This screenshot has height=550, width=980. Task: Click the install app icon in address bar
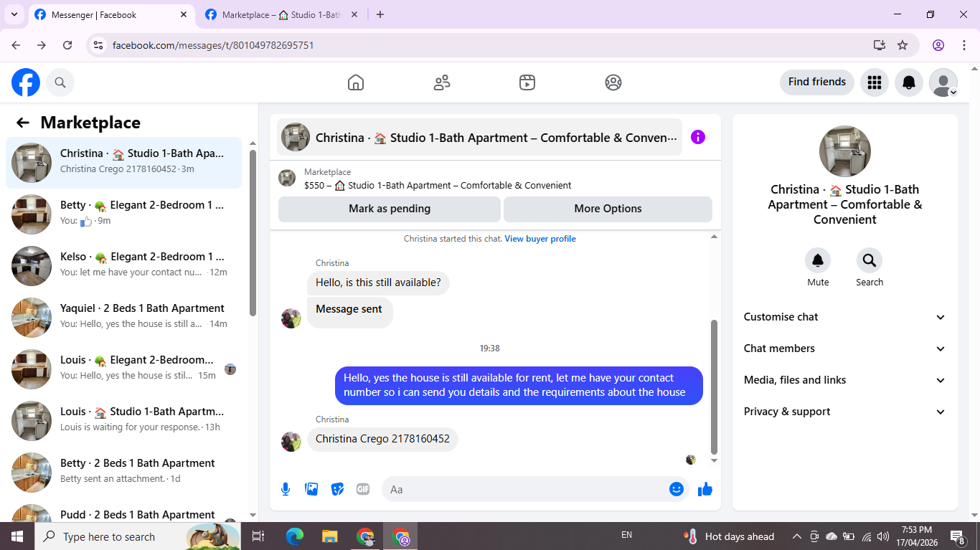pos(880,45)
